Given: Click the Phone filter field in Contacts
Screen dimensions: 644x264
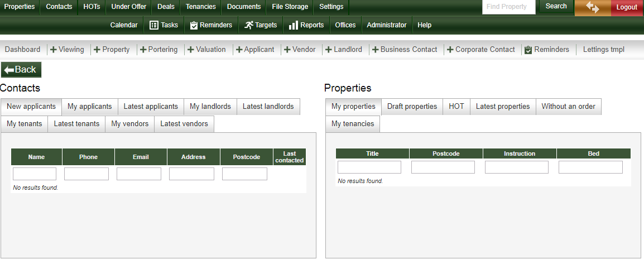Looking at the screenshot, I should (x=86, y=174).
